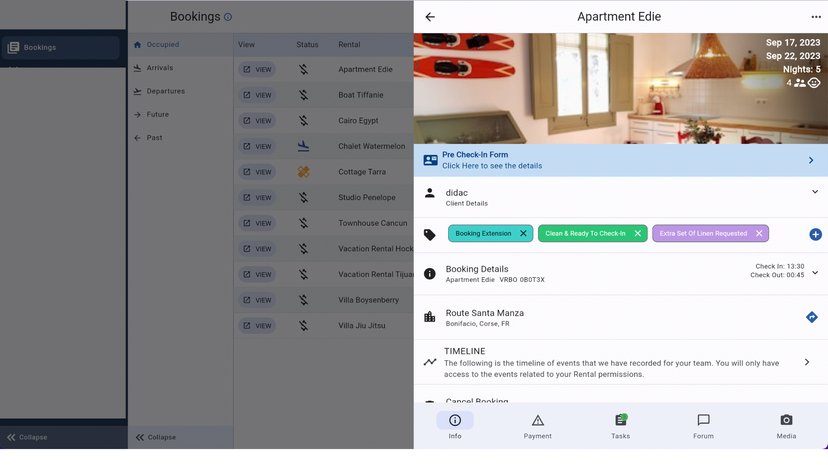Switch to the Payment tab
Screen dimensions: 828x465
point(537,425)
